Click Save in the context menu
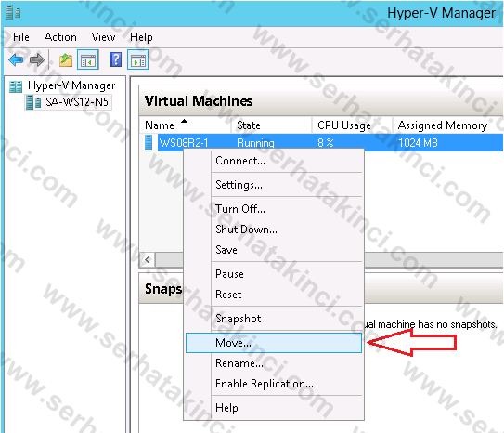The height and width of the screenshot is (433, 504). [274, 250]
